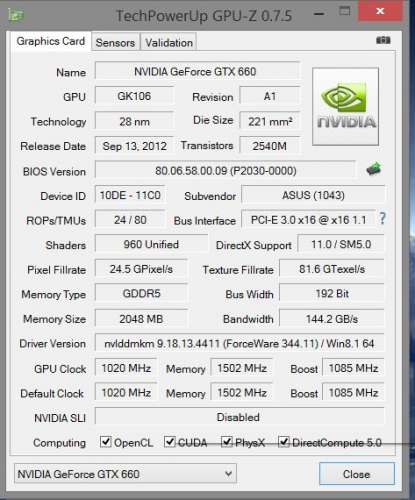Minimize the GPU-Z window
Viewport: 415px width, 500px height.
click(x=319, y=14)
